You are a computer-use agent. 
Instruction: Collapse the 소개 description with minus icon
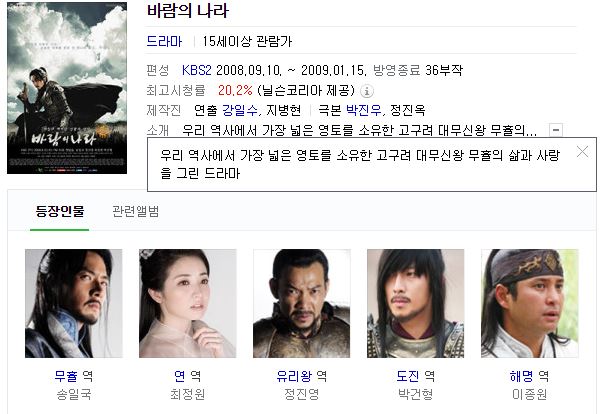click(x=556, y=130)
